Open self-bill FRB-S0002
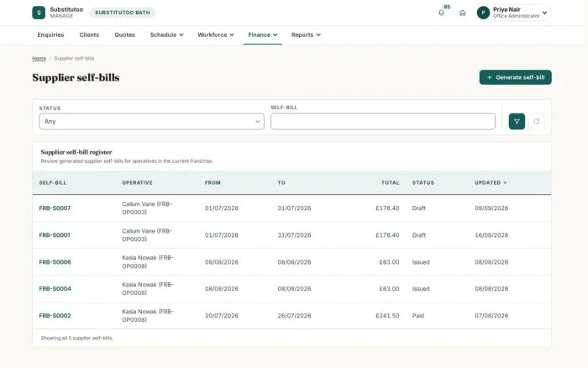 point(55,316)
